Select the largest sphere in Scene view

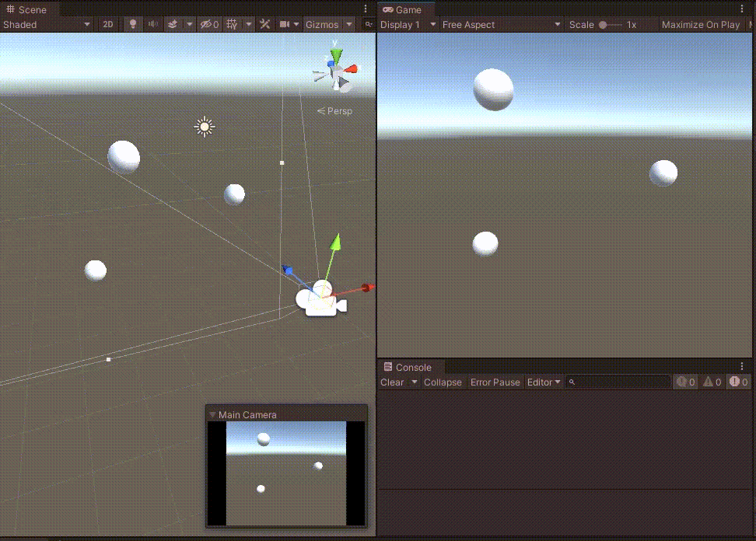(124, 157)
